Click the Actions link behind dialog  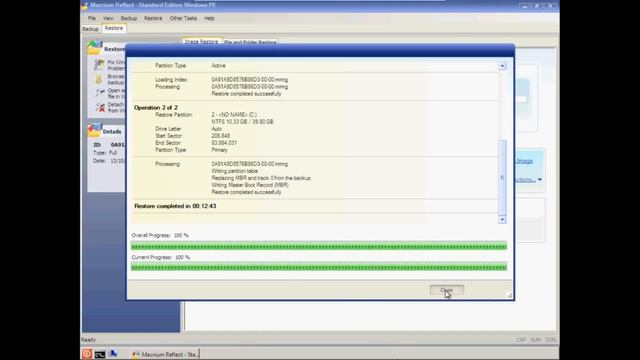pyautogui.click(x=525, y=180)
